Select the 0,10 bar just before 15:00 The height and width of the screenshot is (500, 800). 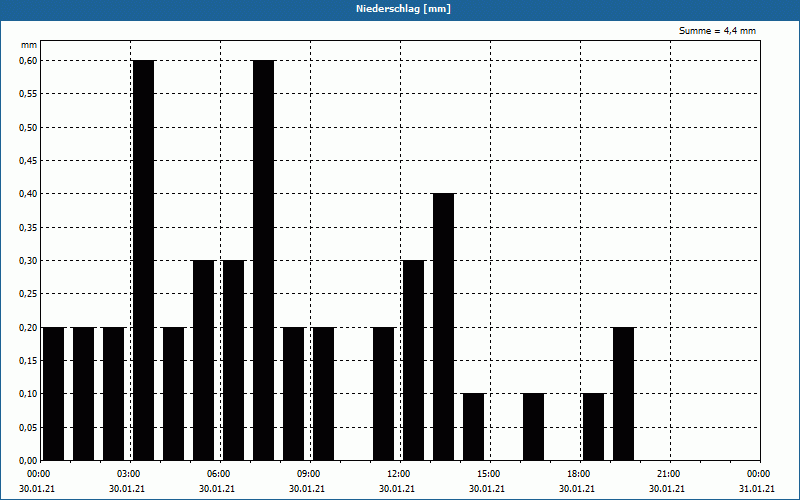tap(473, 427)
